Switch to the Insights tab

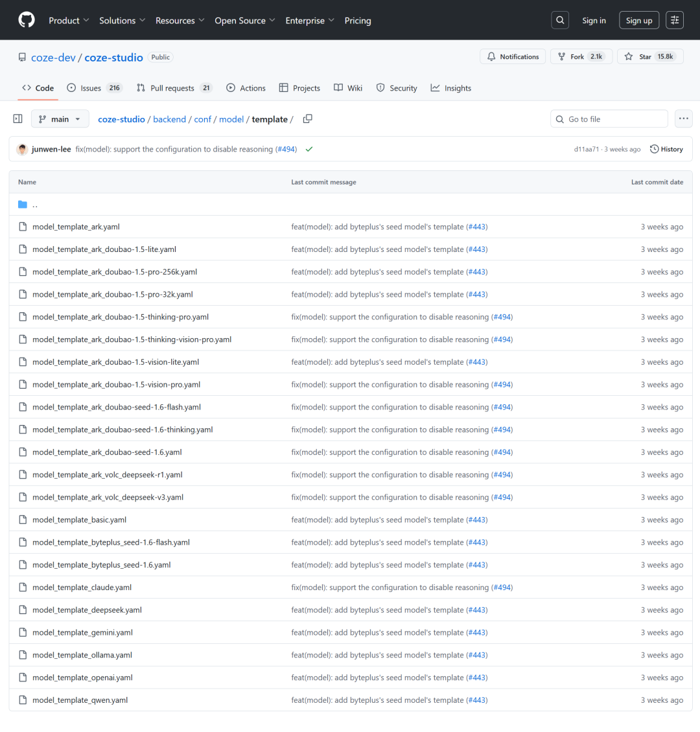(450, 87)
